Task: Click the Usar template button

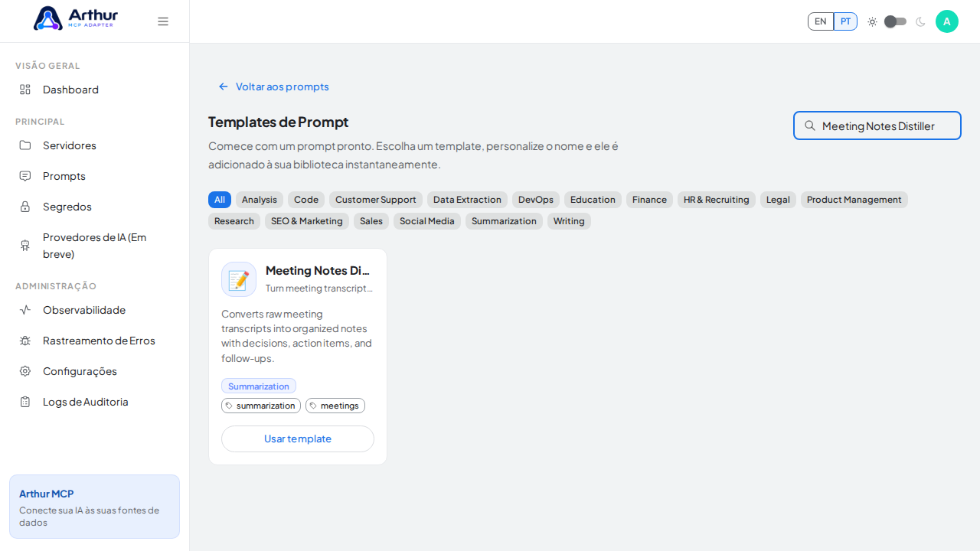Action: pyautogui.click(x=298, y=439)
